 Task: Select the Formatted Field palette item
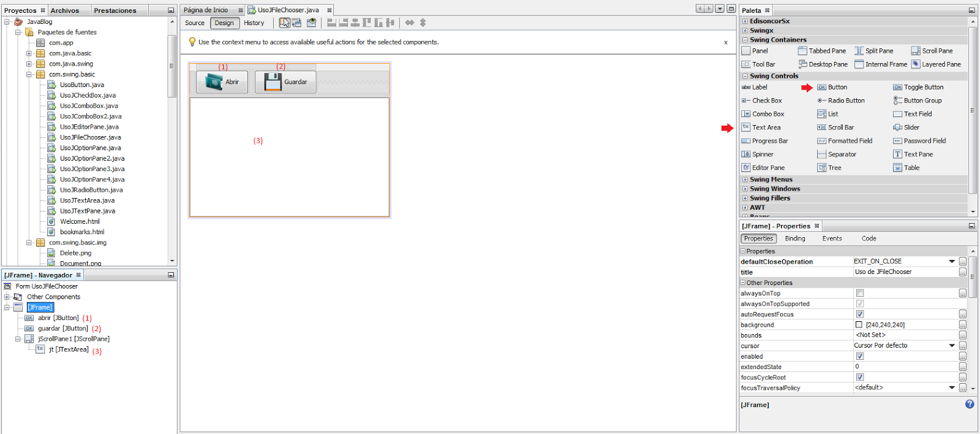click(x=845, y=141)
